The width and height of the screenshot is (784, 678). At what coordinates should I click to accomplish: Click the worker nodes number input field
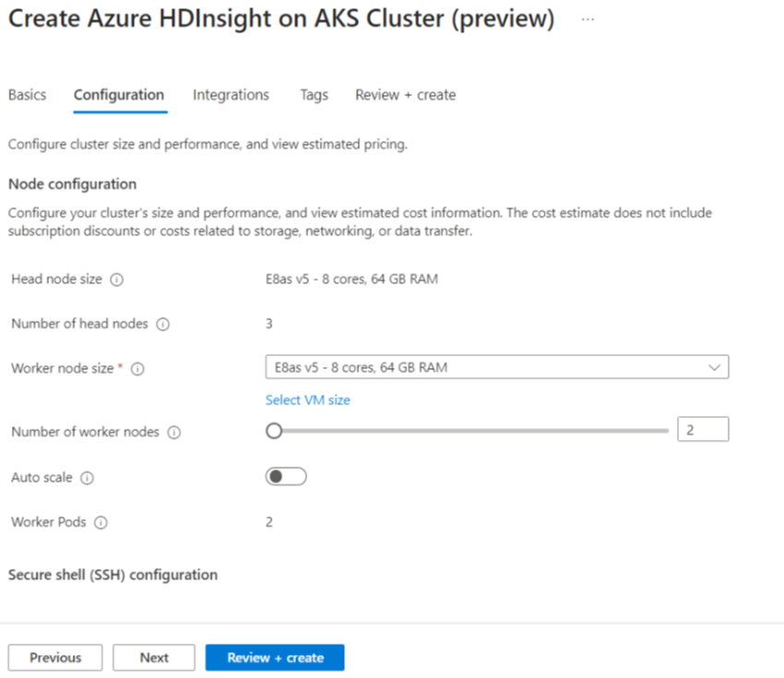point(702,430)
